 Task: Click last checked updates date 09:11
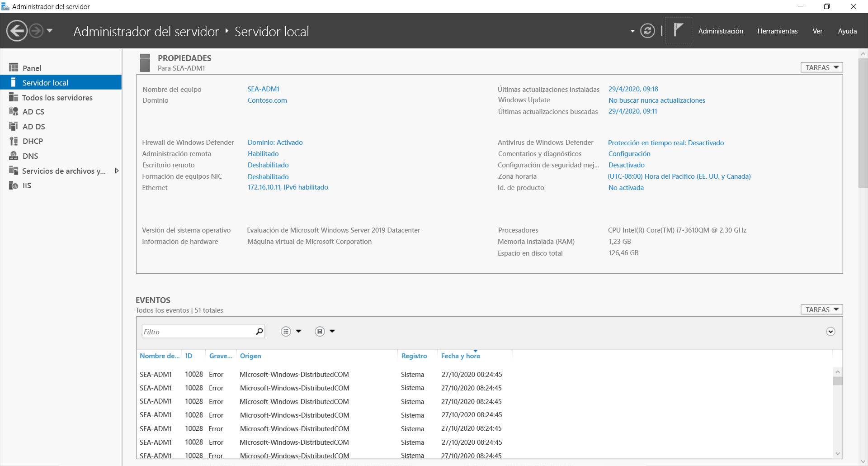pos(632,111)
